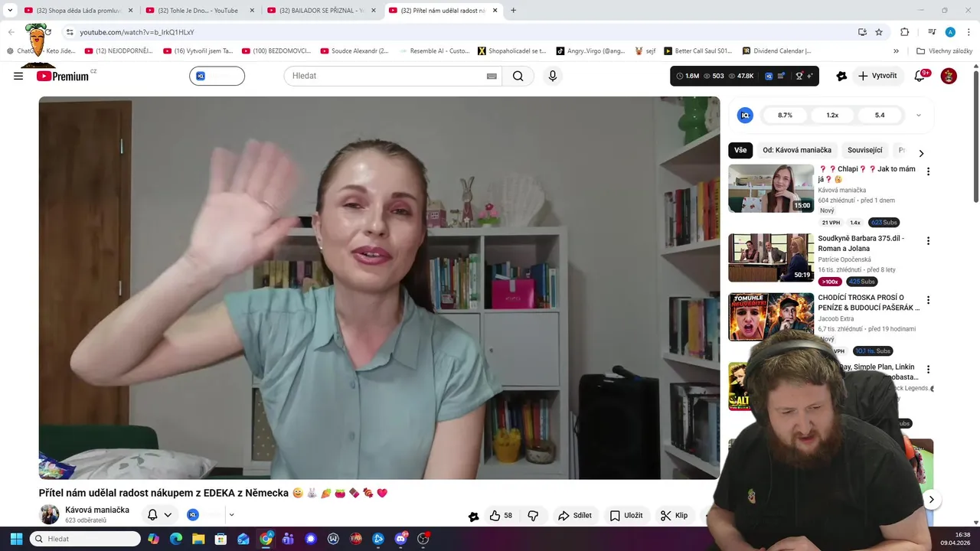This screenshot has width=980, height=551.
Task: Open Soudkyně Barbara 375.díl thumbnail
Action: click(771, 258)
